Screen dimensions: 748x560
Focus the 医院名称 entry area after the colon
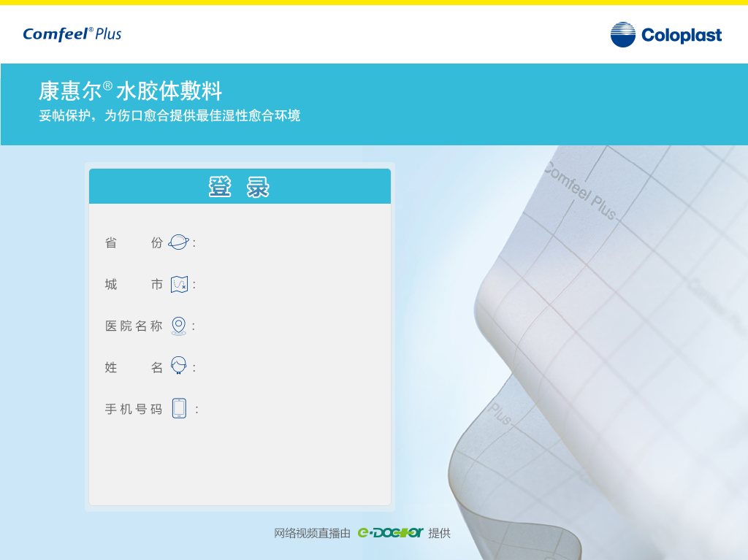pyautogui.click(x=289, y=326)
